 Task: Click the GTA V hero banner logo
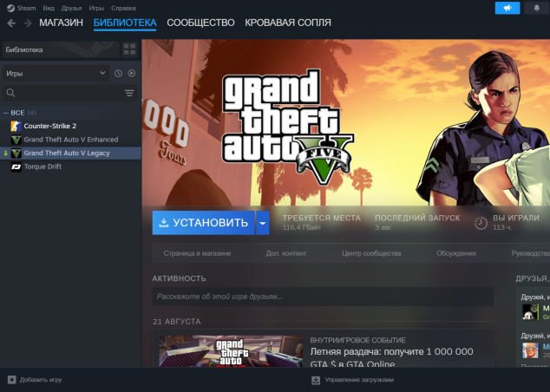click(x=288, y=127)
